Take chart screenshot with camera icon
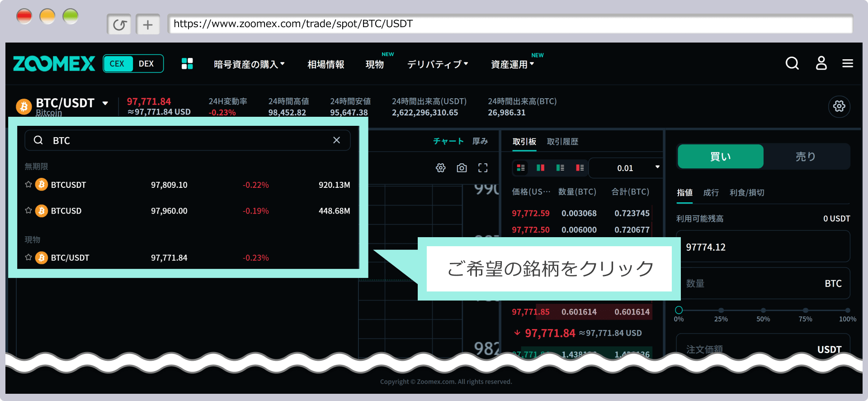Screen dimensions: 868x401 [x=462, y=168]
